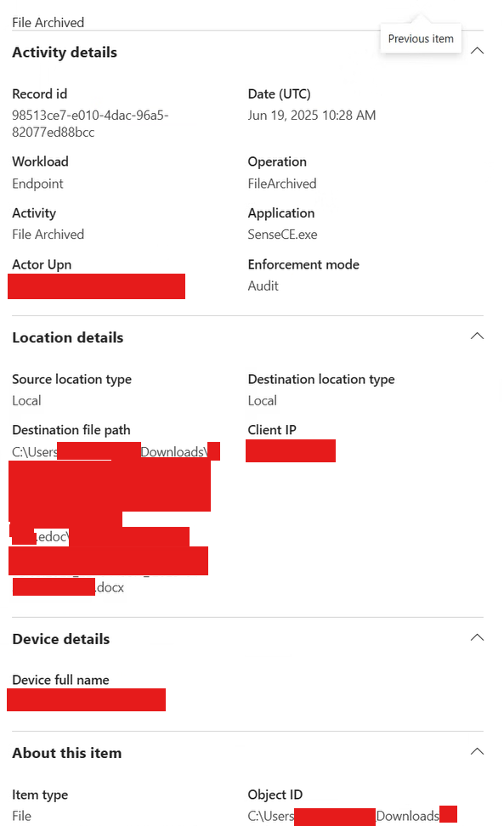
Task: Click the Item type value File
Action: click(20, 816)
